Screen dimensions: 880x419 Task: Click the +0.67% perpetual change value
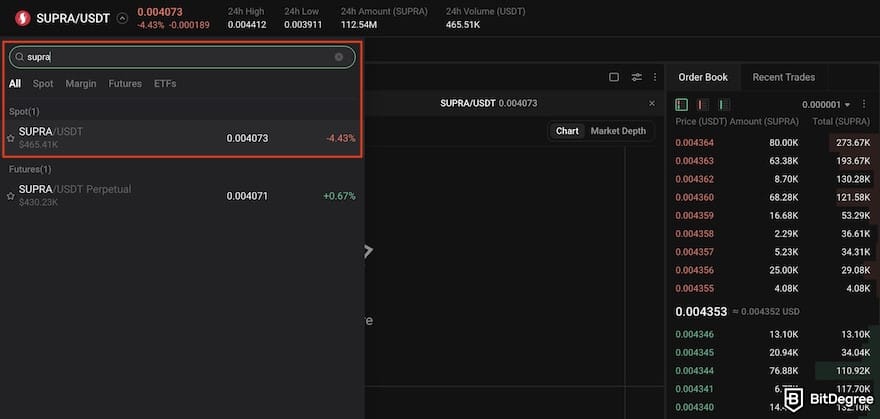click(x=339, y=196)
